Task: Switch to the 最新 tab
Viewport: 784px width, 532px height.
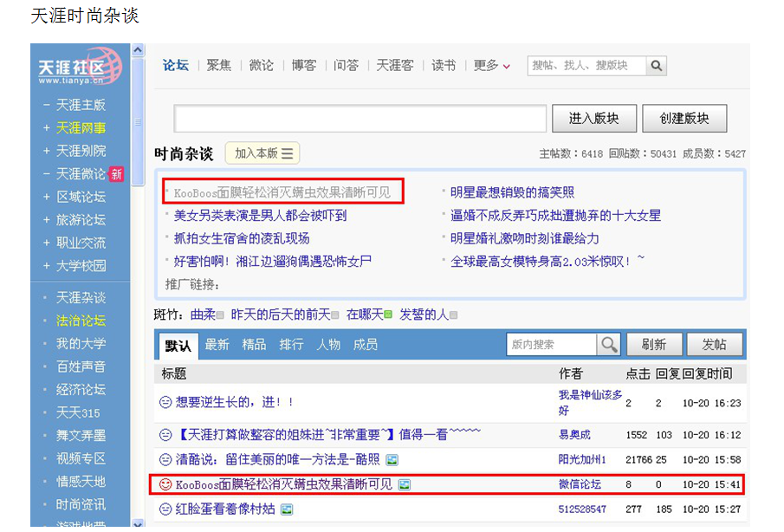Action: [x=217, y=345]
